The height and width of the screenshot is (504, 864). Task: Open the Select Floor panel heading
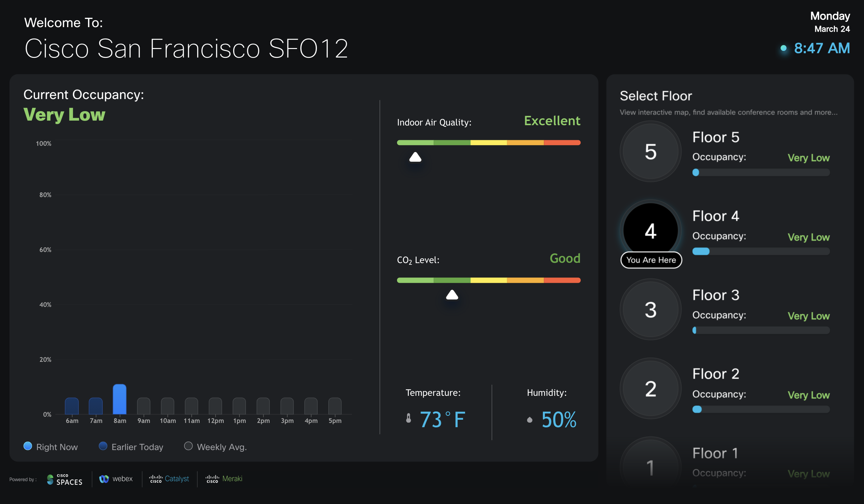click(655, 96)
